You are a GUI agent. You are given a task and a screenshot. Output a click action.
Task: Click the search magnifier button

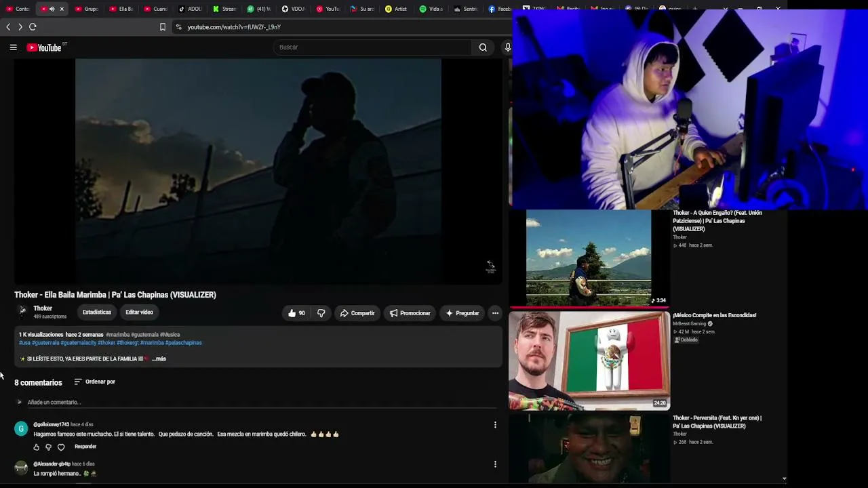coord(483,47)
